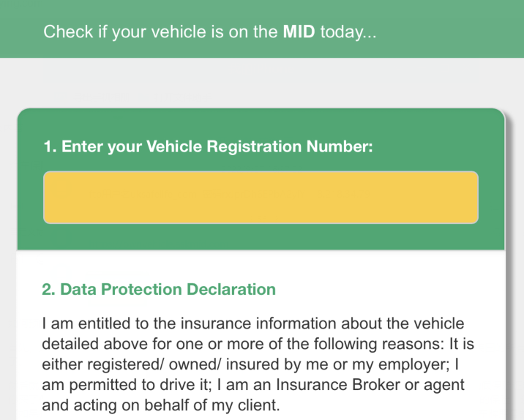The image size is (524, 420).
Task: Click the 'either registered/ owned/ insured' line
Action: (250, 364)
